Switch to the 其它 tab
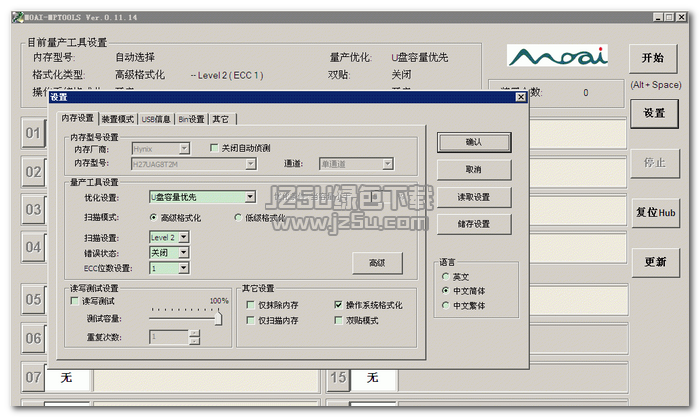 pos(221,119)
